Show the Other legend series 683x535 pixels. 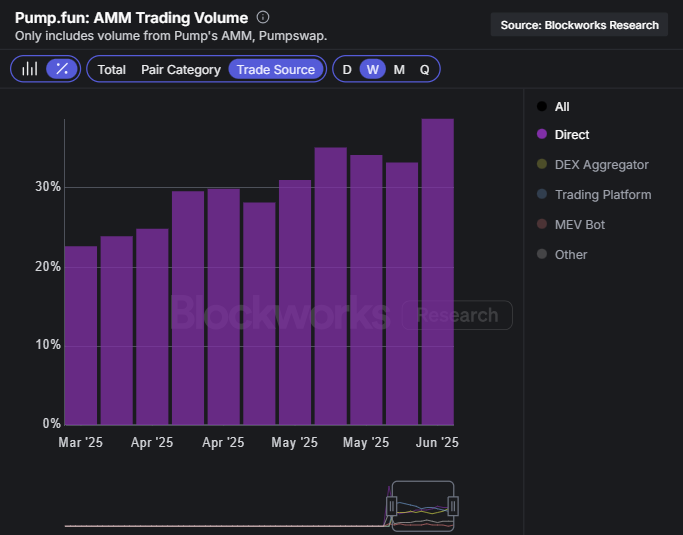(x=562, y=254)
